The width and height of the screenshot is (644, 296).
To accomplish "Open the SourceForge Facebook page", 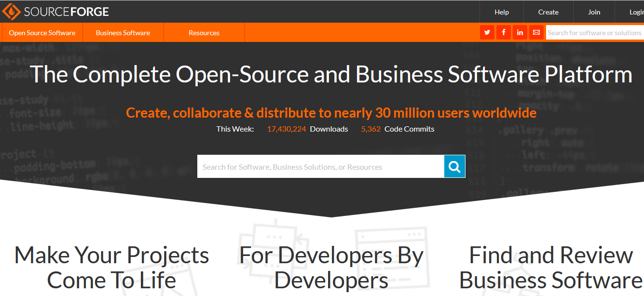I will (x=504, y=33).
